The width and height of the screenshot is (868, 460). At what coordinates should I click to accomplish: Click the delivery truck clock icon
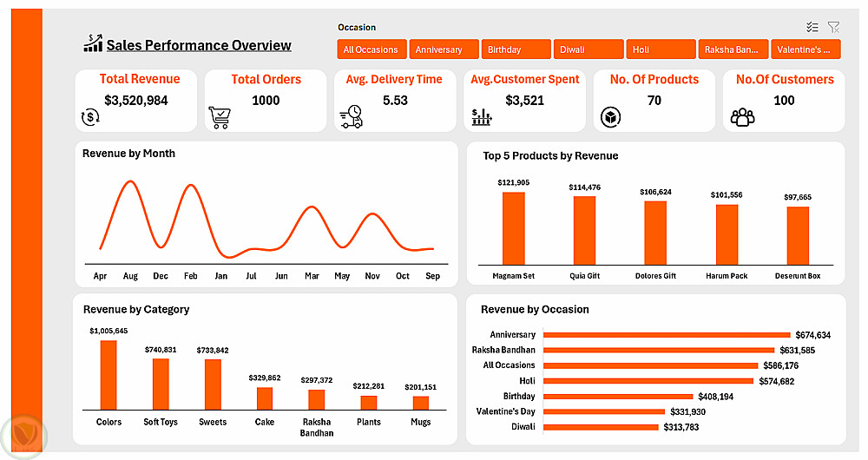351,117
